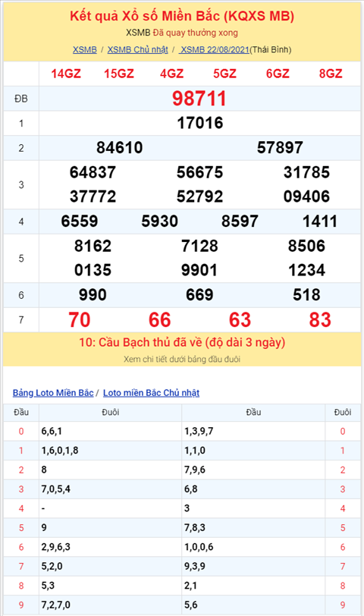Select loto tail values 7,2,7,0
The image size is (364, 616).
pos(56,605)
